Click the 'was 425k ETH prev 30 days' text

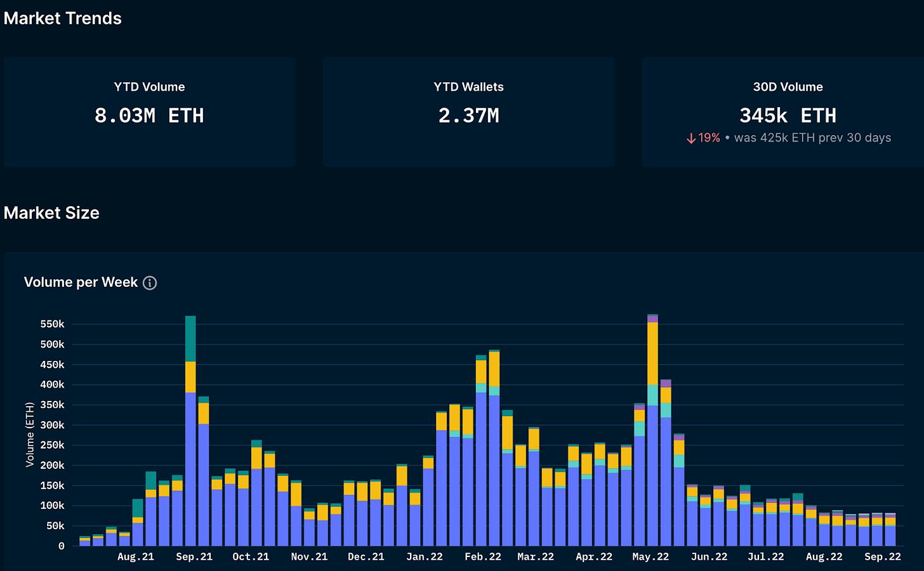[x=812, y=138]
